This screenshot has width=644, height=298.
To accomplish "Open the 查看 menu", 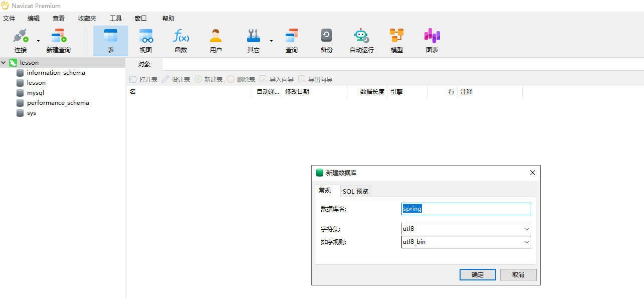I will point(59,19).
